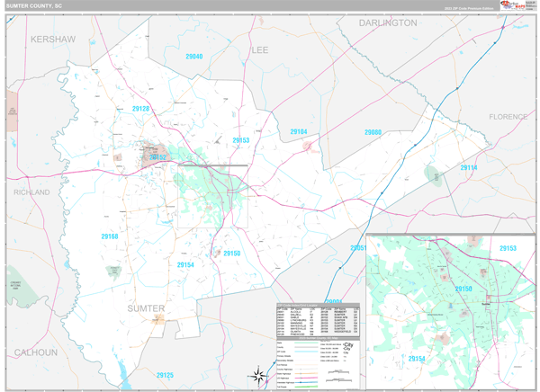Select the 29080 ZIP code area label
Viewport: 540px width, 392px height.
point(373,133)
